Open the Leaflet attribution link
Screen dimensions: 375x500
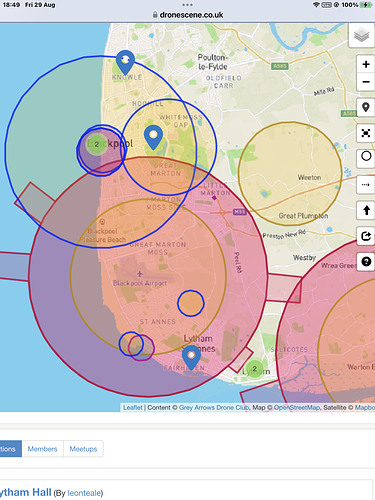[x=132, y=407]
